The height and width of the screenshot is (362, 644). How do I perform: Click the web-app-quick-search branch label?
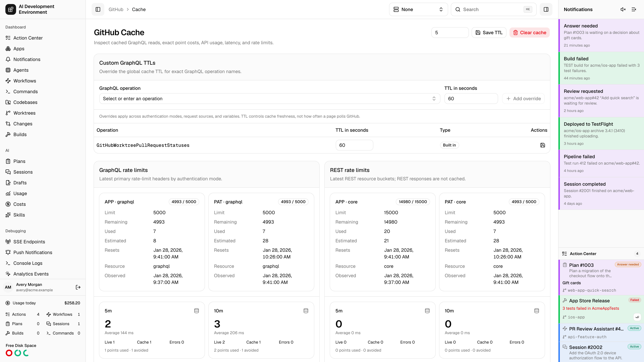(592, 290)
